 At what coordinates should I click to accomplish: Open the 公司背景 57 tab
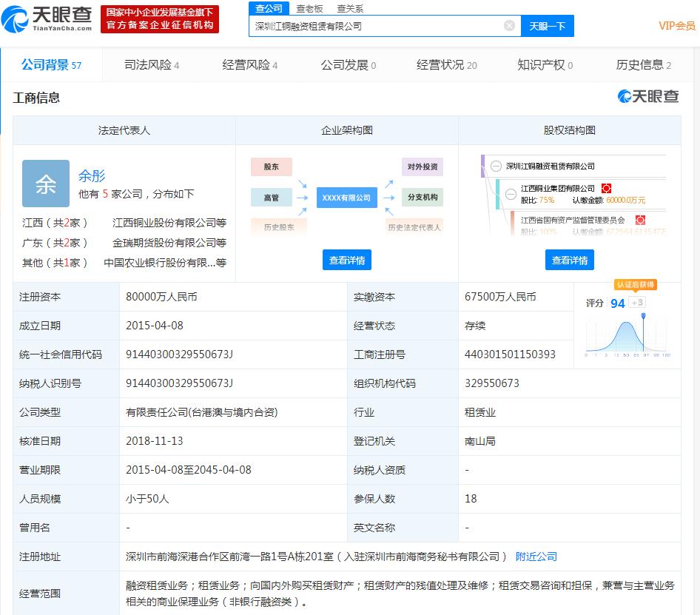coord(51,65)
